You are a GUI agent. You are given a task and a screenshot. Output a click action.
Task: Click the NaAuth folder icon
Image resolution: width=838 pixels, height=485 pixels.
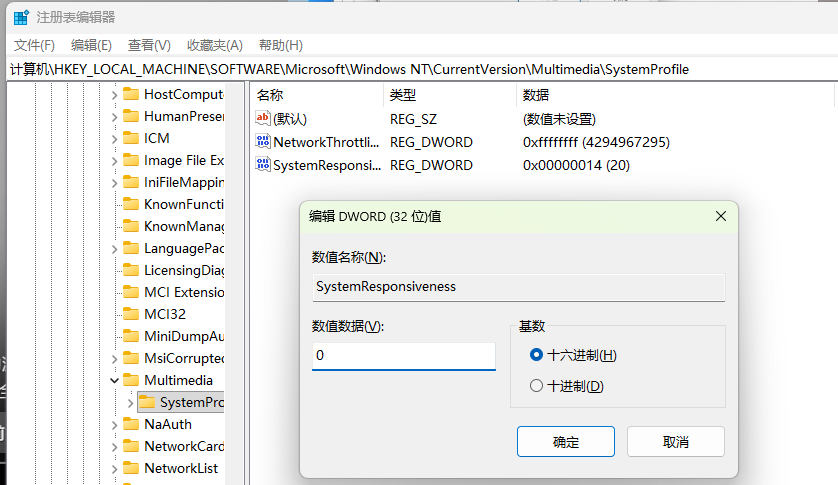click(131, 424)
